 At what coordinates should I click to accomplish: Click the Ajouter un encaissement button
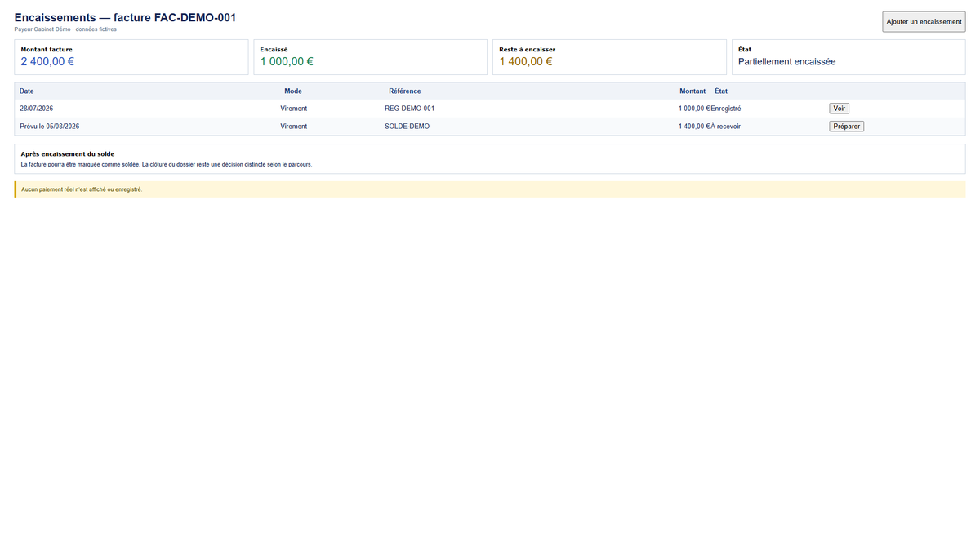click(x=924, y=21)
